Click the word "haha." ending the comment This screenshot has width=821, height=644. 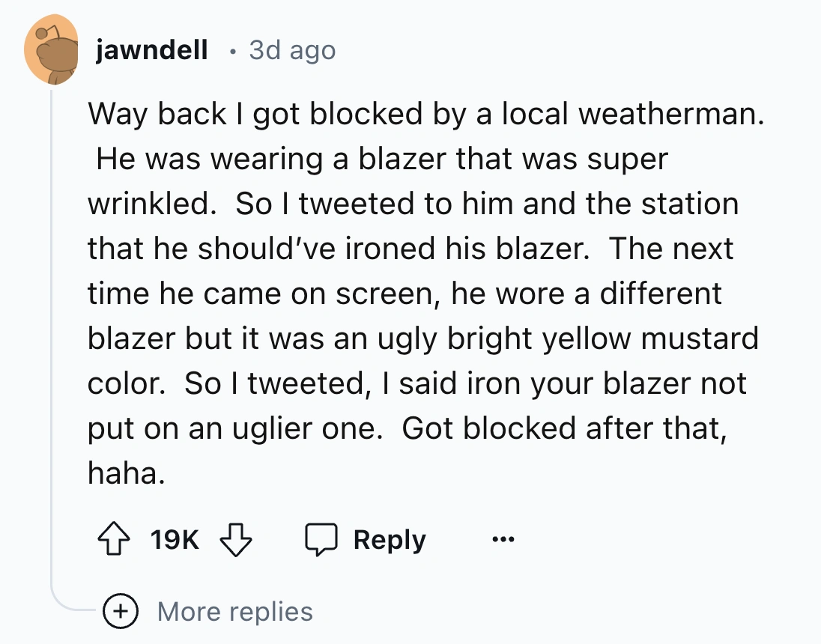125,473
